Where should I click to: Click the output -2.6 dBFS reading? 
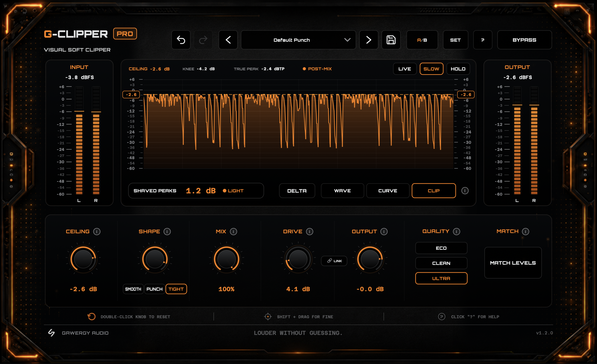517,77
